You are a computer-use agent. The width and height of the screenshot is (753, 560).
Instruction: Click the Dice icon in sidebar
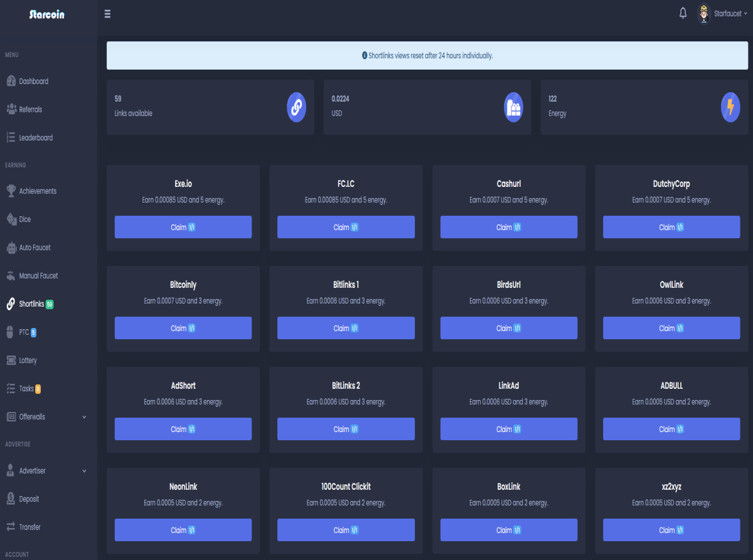(x=11, y=219)
